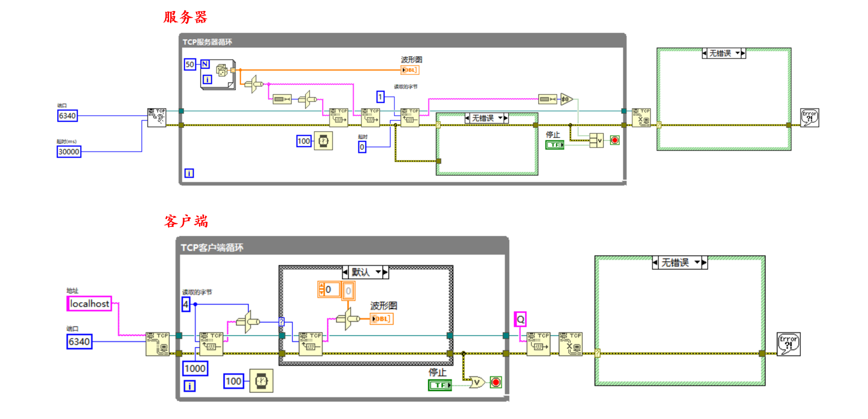Click the client error handler icon
This screenshot has width=868, height=419.
click(788, 344)
